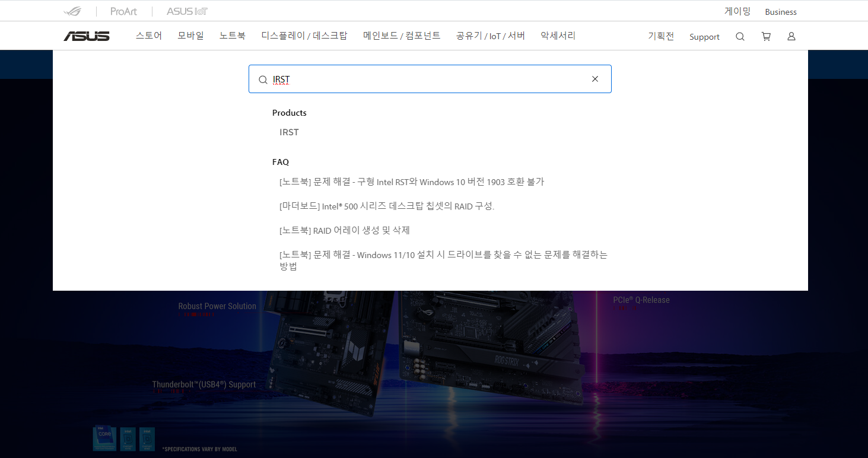Open the Support link
Image resolution: width=868 pixels, height=458 pixels.
coord(704,37)
